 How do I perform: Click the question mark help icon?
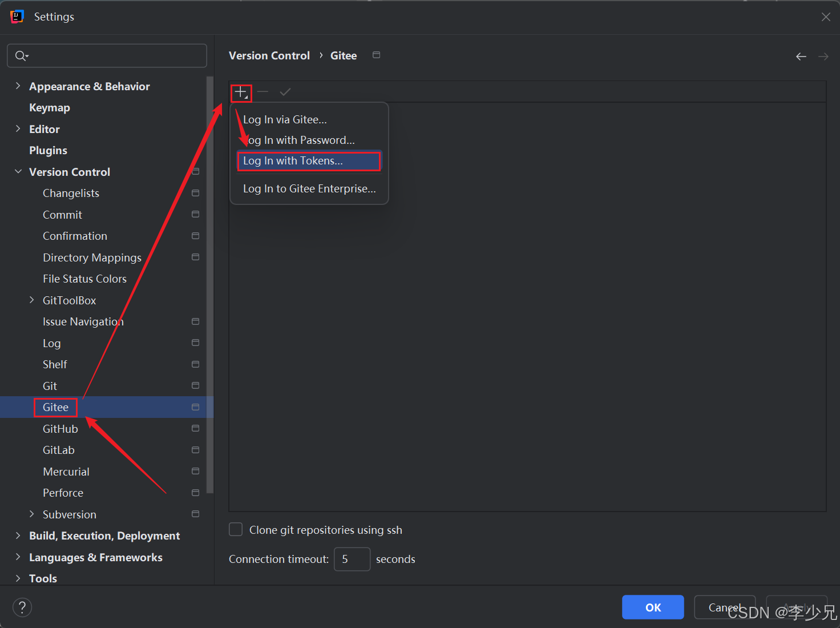coord(22,607)
